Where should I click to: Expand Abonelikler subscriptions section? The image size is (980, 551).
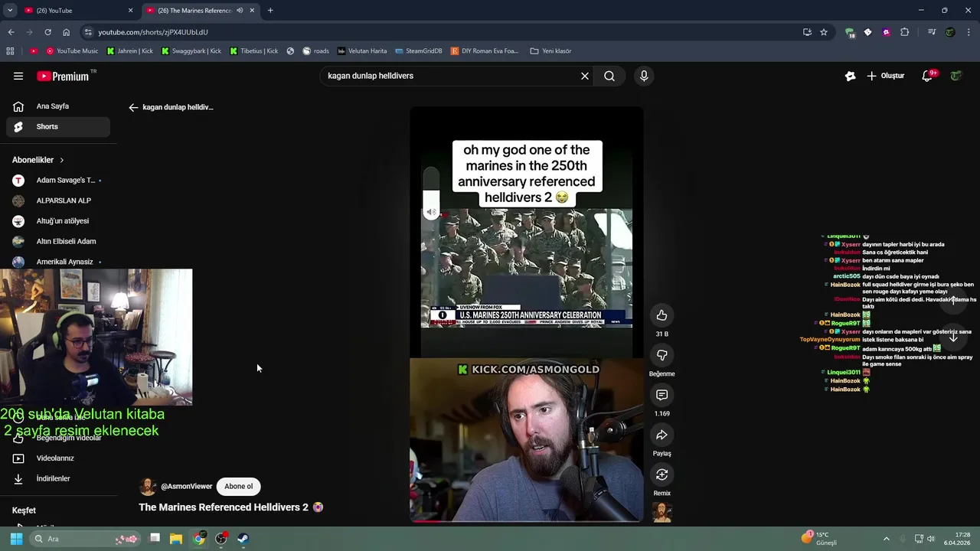click(38, 160)
